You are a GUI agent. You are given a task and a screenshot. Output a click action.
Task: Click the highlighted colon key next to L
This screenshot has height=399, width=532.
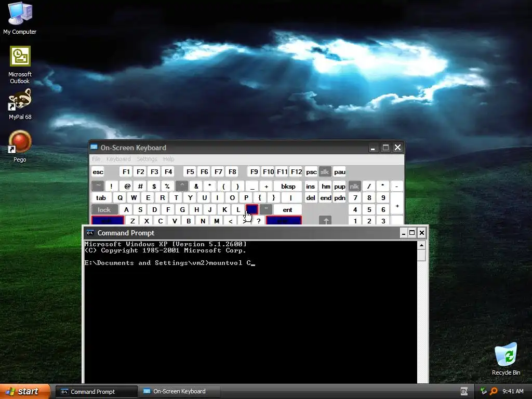click(x=252, y=210)
